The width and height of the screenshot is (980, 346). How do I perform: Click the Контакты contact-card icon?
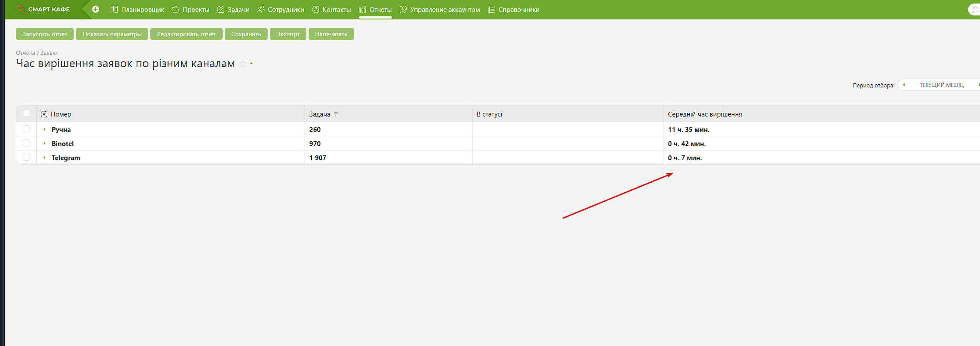[x=316, y=9]
